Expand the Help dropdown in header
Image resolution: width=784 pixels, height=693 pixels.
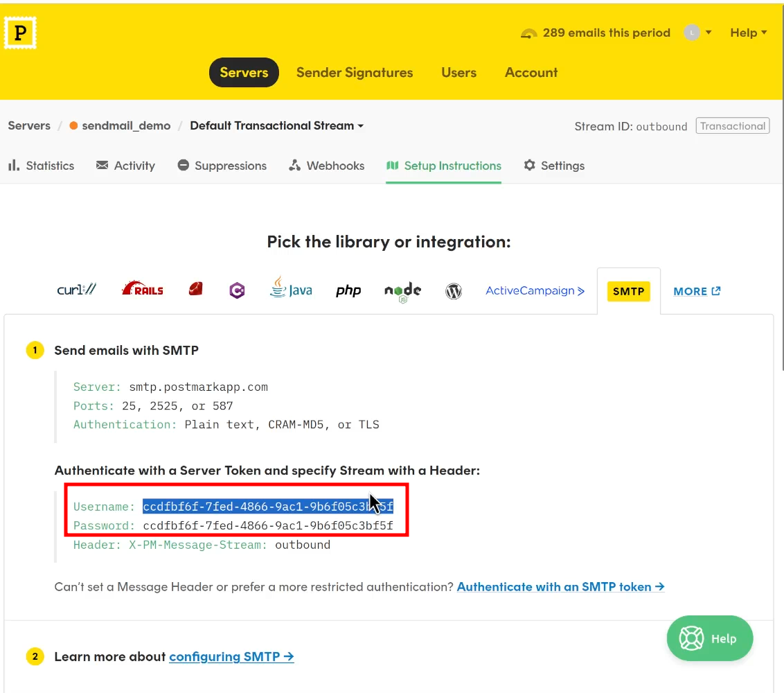pos(749,33)
